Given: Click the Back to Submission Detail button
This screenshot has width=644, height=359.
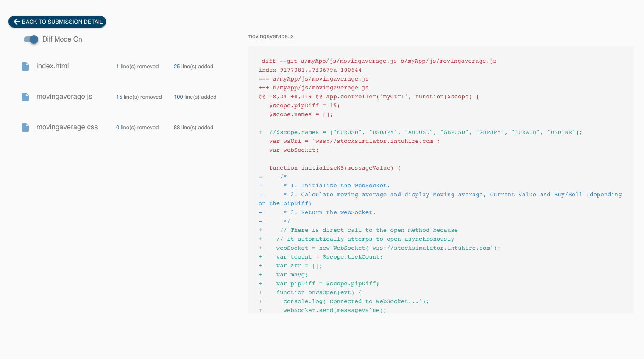Looking at the screenshot, I should (57, 22).
